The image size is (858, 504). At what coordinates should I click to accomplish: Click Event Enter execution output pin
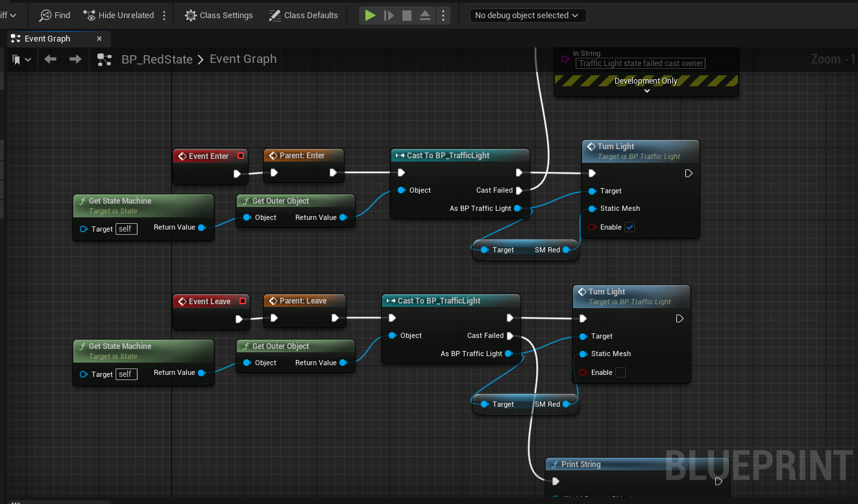tap(238, 173)
